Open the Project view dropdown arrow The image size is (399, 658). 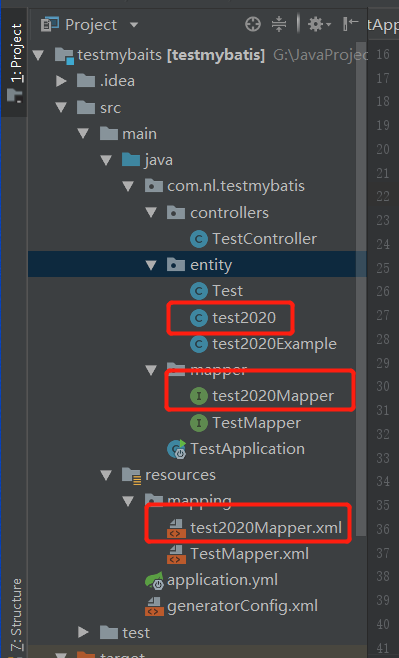point(134,25)
